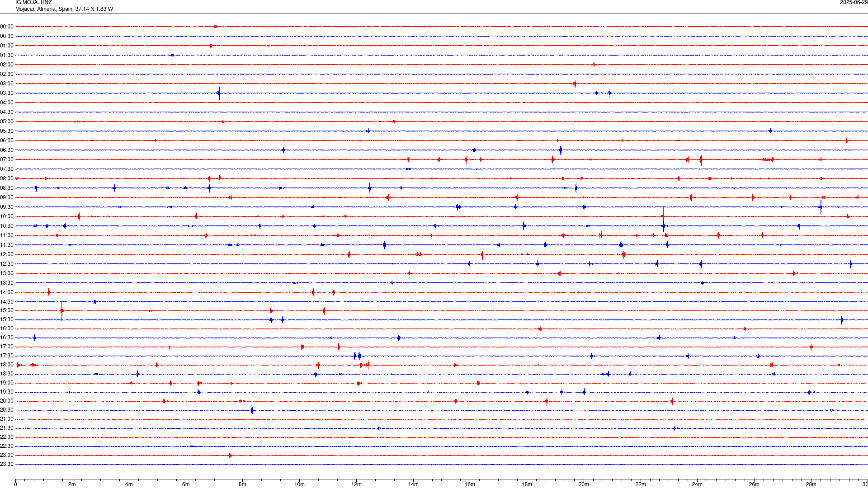Select the 12:30 trace label

tap(7, 264)
